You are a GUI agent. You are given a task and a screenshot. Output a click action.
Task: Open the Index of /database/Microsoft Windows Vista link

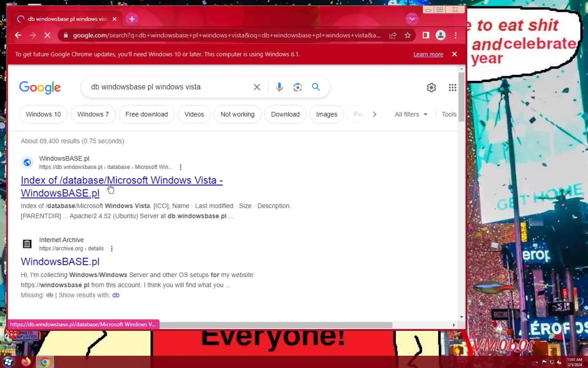(x=122, y=180)
